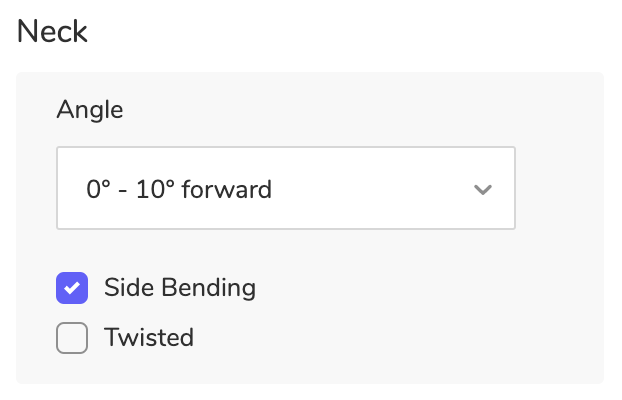Open the neck Angle dropdown

point(285,189)
